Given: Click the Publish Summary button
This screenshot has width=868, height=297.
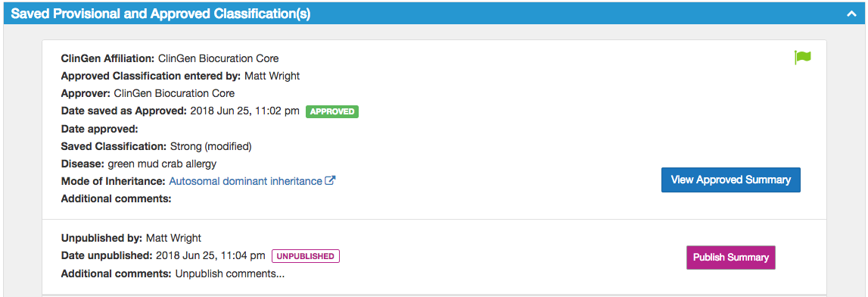Looking at the screenshot, I should 731,258.
